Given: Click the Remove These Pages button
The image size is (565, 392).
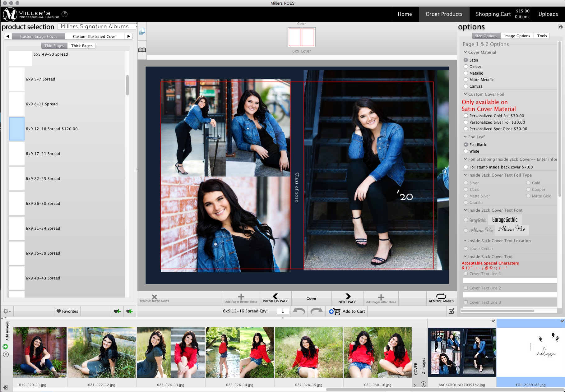Looking at the screenshot, I should coord(155,298).
